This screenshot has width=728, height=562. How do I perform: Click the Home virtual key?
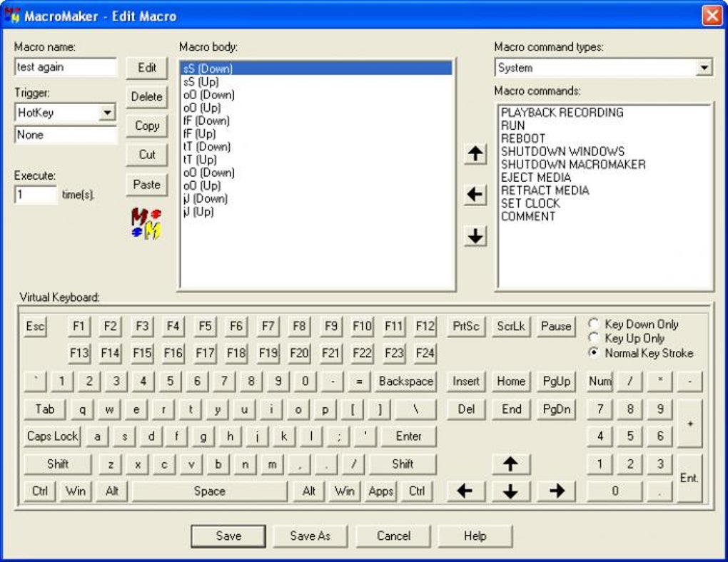[511, 382]
